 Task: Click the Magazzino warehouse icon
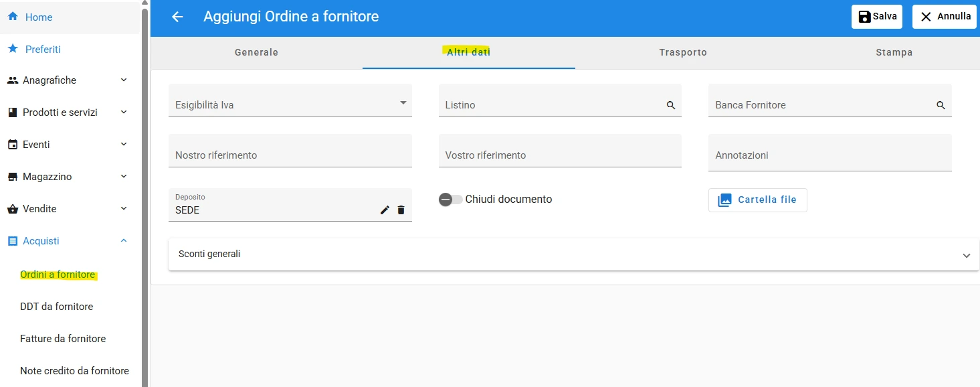pos(13,177)
